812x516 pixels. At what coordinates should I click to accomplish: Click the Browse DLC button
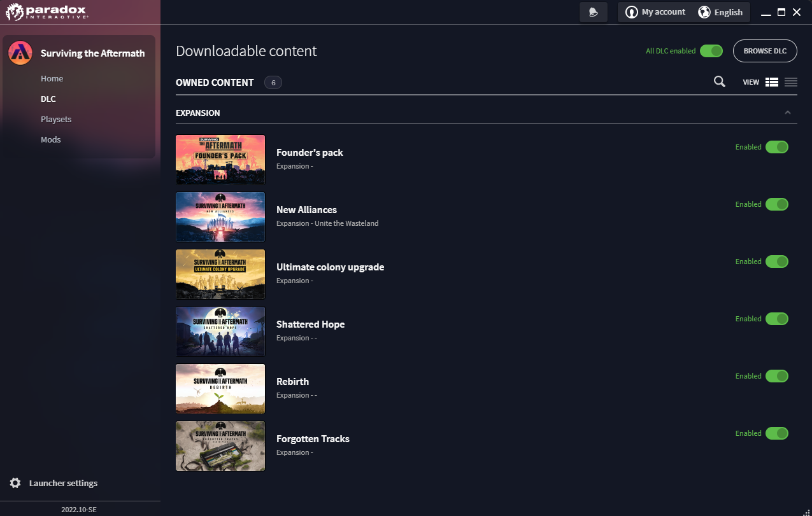tap(765, 50)
